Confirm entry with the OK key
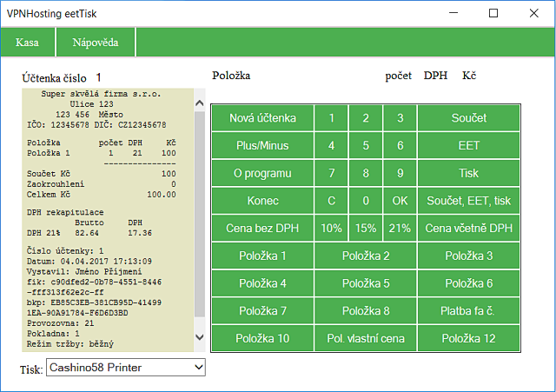 coord(400,201)
